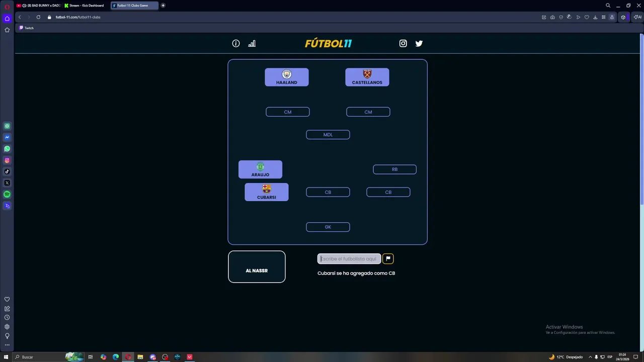
Task: Open X in the Opera sidebar
Action: 7,183
